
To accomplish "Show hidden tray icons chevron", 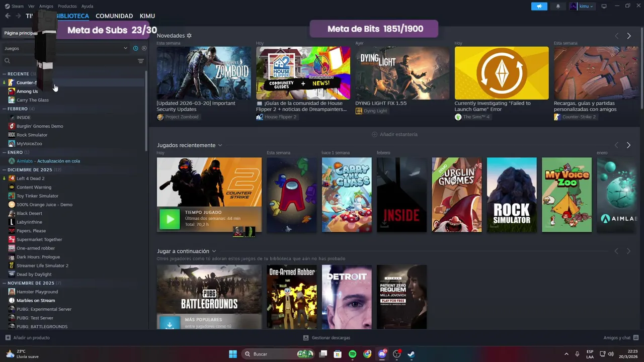I will click(566, 354).
